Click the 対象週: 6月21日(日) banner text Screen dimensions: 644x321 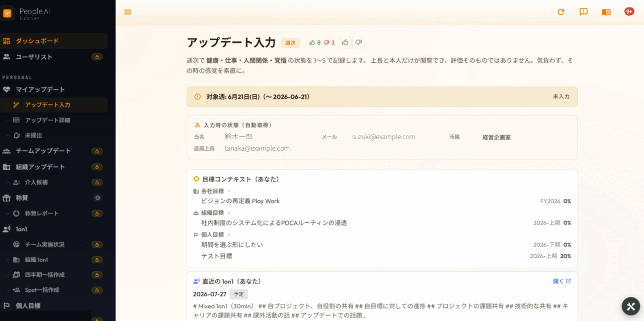[x=258, y=96]
